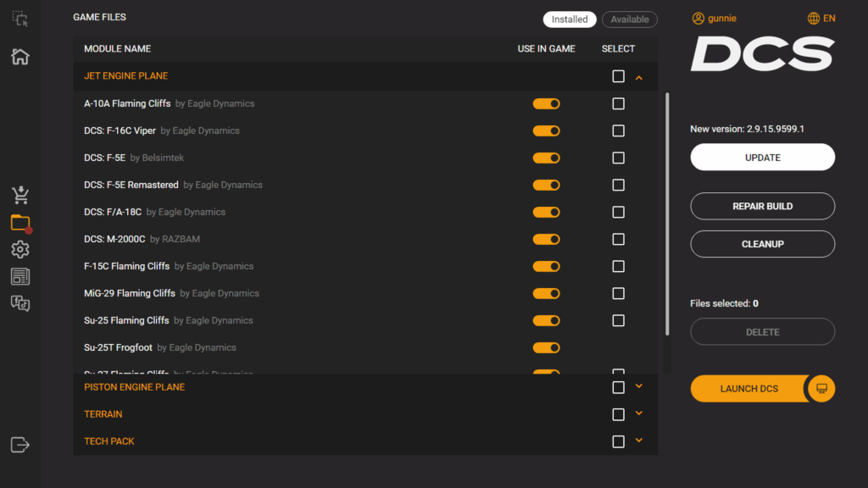This screenshot has width=868, height=488.
Task: Select all Tech Pack modules checkbox
Action: click(x=618, y=441)
